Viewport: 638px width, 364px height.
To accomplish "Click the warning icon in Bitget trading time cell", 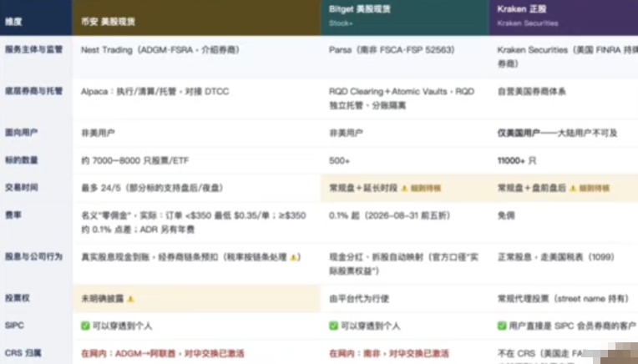I will point(404,189).
